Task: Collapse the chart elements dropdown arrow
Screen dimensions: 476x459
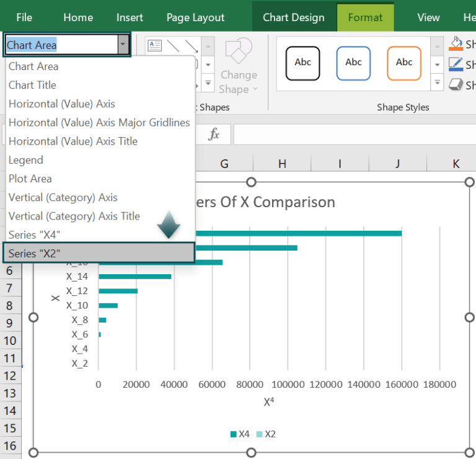Action: (123, 45)
